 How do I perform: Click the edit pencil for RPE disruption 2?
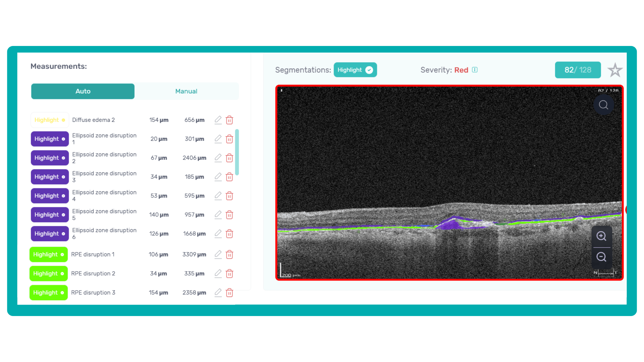click(x=218, y=273)
